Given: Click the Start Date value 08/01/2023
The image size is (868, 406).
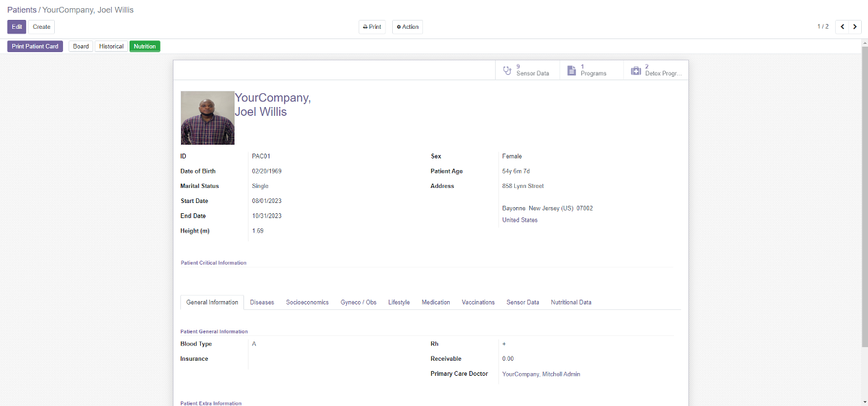Looking at the screenshot, I should point(267,201).
